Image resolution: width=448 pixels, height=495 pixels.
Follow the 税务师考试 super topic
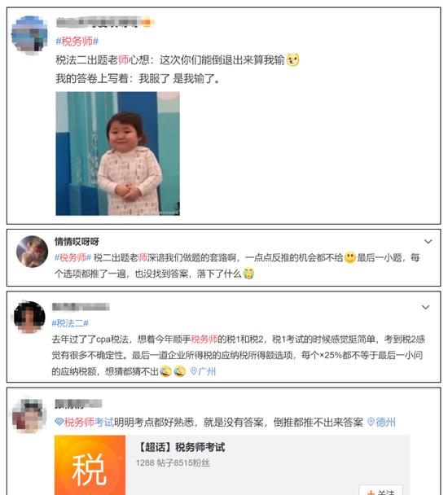pyautogui.click(x=380, y=491)
